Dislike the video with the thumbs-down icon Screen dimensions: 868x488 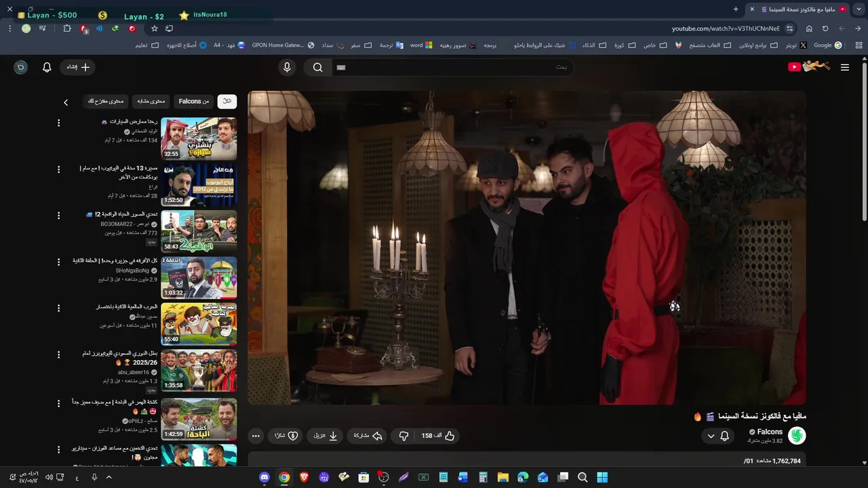(403, 436)
